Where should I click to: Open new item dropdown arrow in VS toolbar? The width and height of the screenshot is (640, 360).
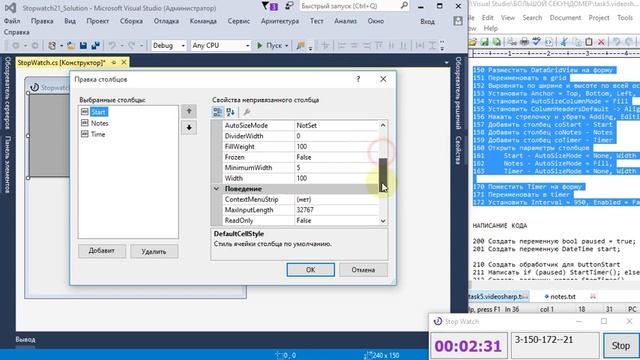[61, 46]
